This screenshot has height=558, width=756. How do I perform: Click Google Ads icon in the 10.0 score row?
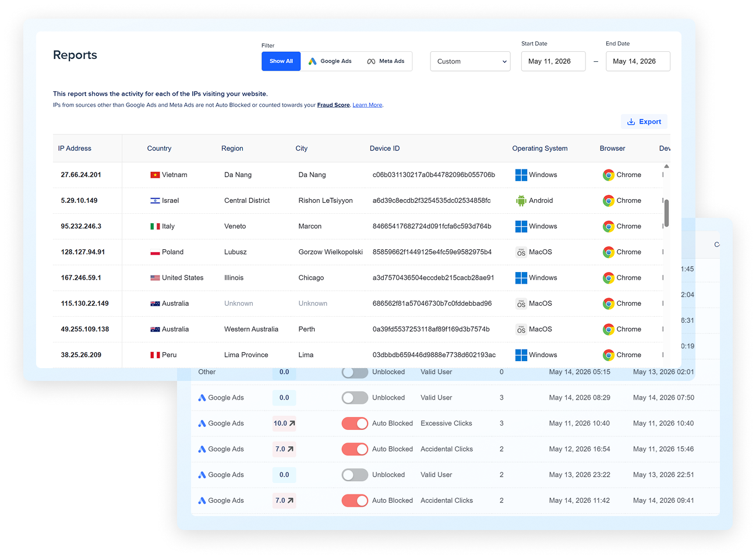click(x=202, y=423)
